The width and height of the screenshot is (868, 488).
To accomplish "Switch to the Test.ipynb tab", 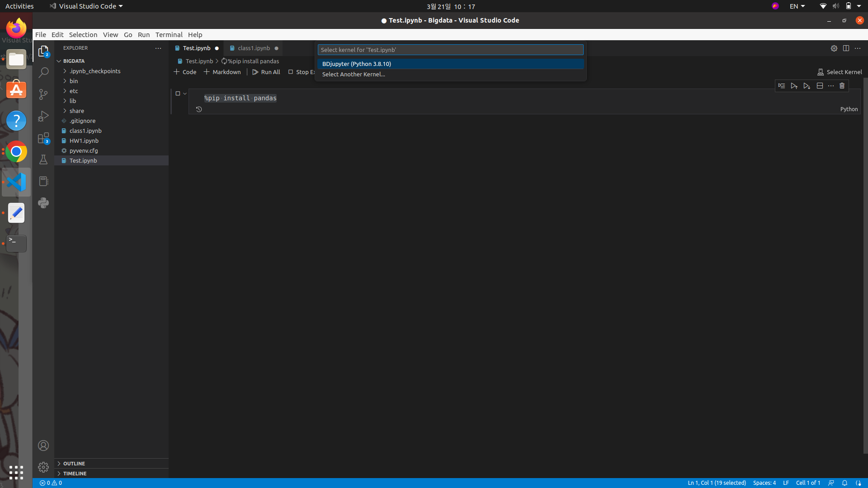I will click(197, 48).
